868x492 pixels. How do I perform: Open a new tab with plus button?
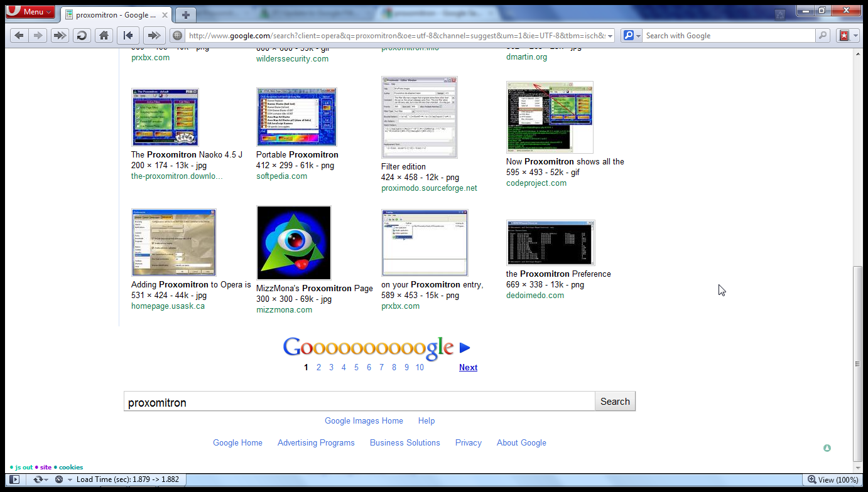coord(185,15)
